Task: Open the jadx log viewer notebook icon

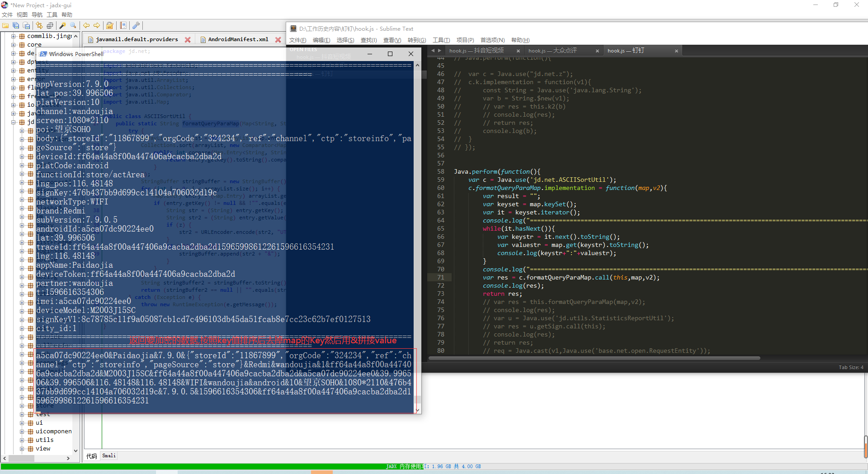Action: pyautogui.click(x=123, y=26)
